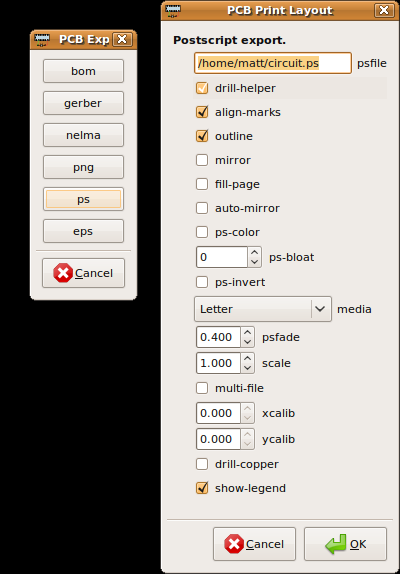This screenshot has height=574, width=400.
Task: Click Cancel in the PCB Export window
Action: [83, 273]
